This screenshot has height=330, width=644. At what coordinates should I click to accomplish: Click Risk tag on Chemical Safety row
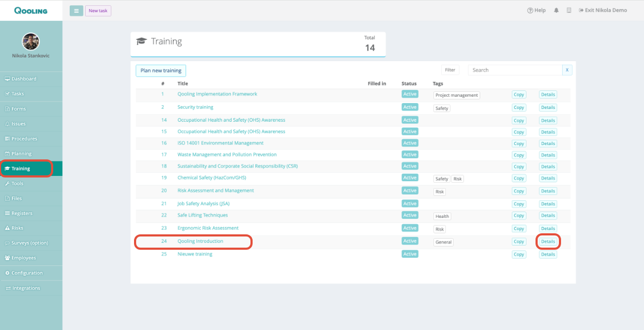(457, 179)
